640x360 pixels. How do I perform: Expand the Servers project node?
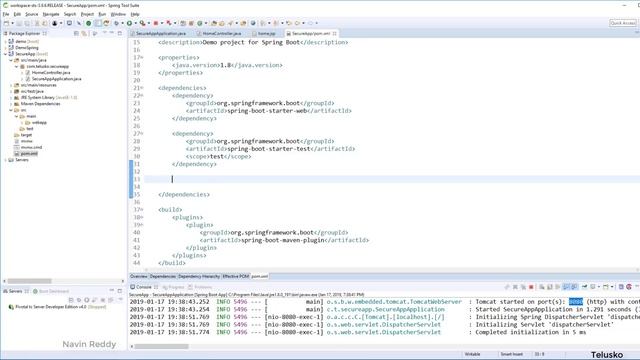[5, 160]
